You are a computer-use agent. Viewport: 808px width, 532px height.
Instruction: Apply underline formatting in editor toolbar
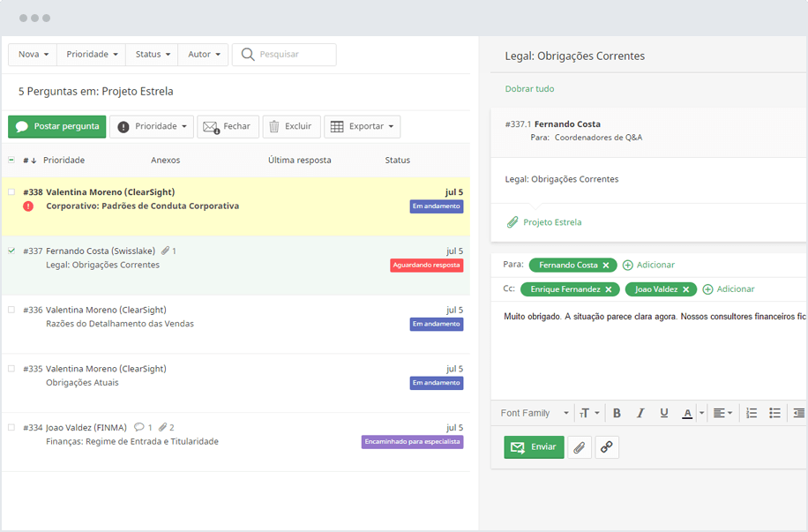click(664, 413)
